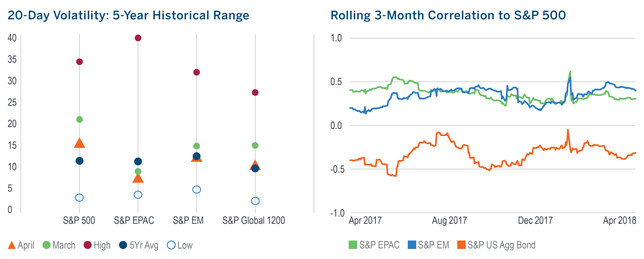Click the S&P Global 1200 axis label

[x=254, y=221]
